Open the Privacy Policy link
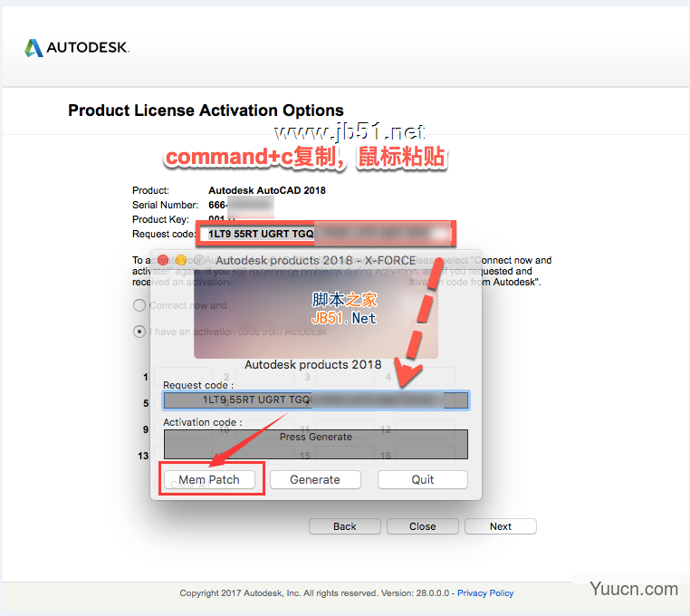Viewport: 690px width, 616px height. point(485,593)
